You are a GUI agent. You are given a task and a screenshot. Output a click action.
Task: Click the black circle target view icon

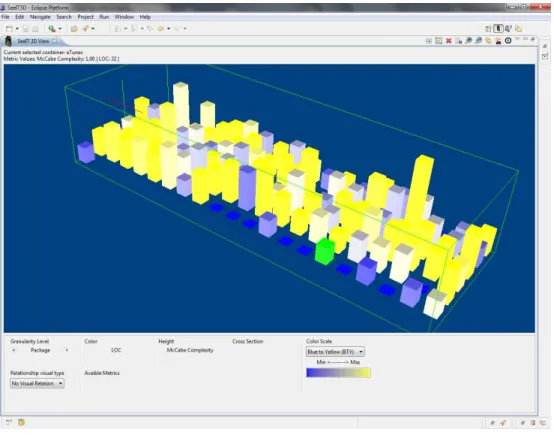coord(508,41)
